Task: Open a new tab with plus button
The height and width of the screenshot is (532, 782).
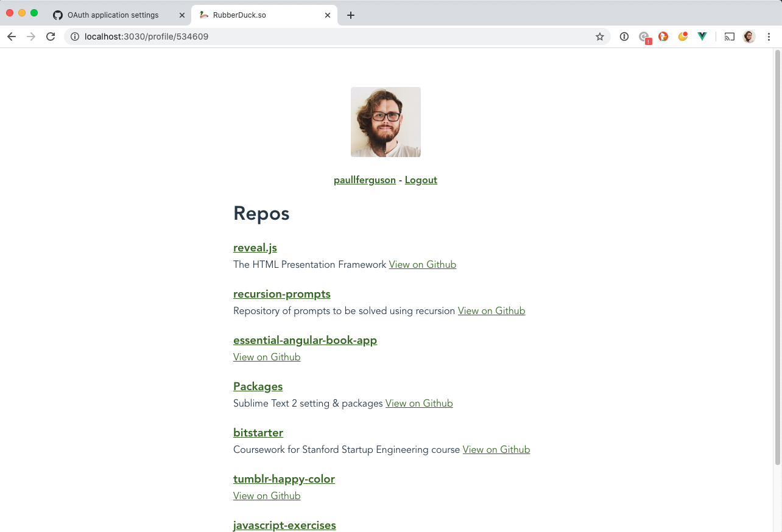Action: coord(351,15)
